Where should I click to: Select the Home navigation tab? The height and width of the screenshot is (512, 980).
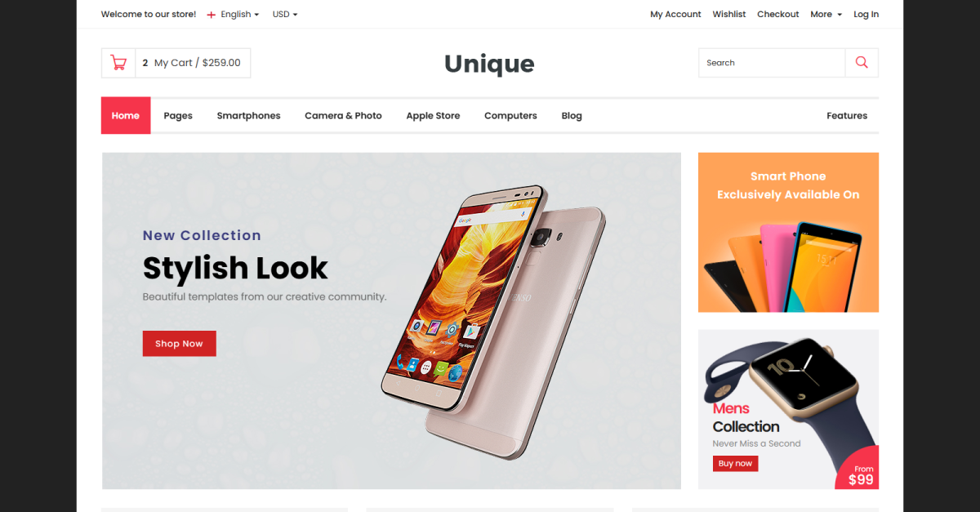(x=126, y=115)
